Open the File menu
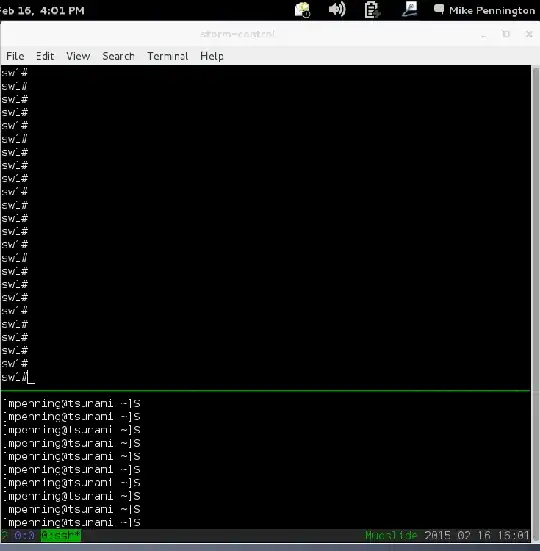The width and height of the screenshot is (540, 551). coord(15,56)
